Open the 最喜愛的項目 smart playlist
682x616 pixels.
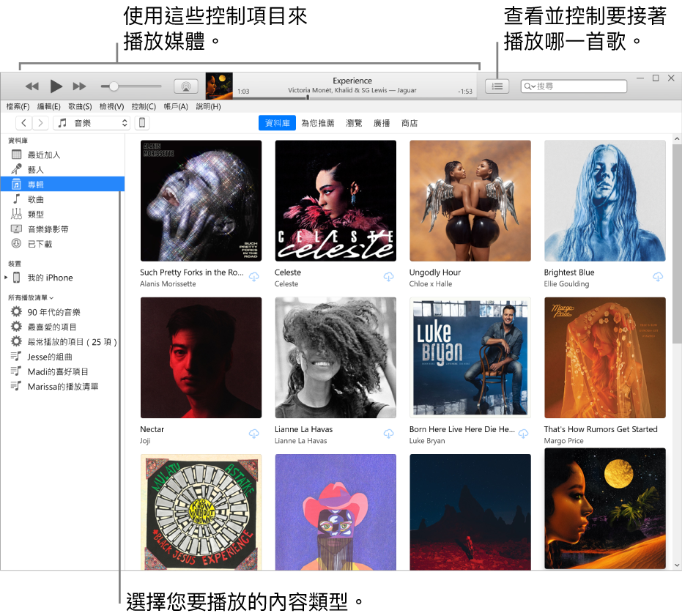(63, 327)
